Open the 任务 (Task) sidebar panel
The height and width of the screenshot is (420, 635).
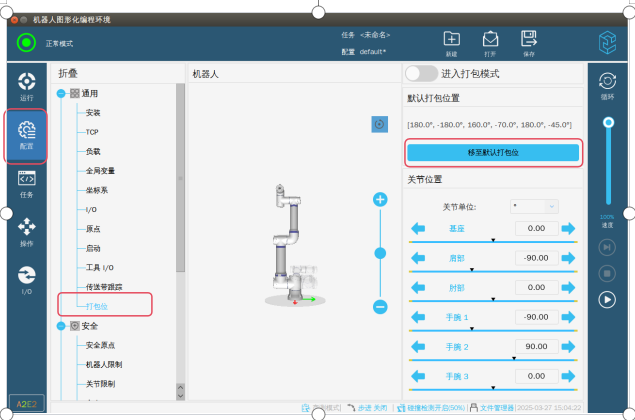coord(27,183)
